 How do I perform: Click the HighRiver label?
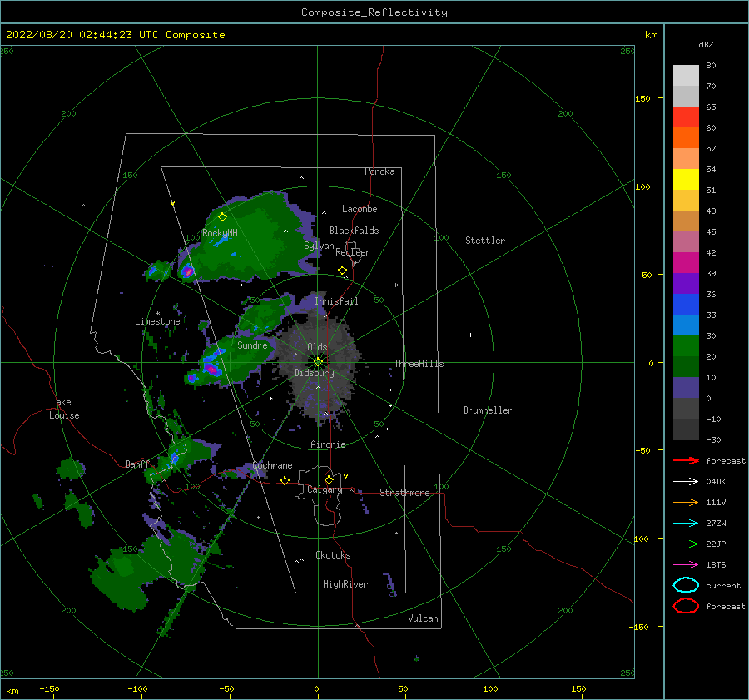tap(345, 584)
